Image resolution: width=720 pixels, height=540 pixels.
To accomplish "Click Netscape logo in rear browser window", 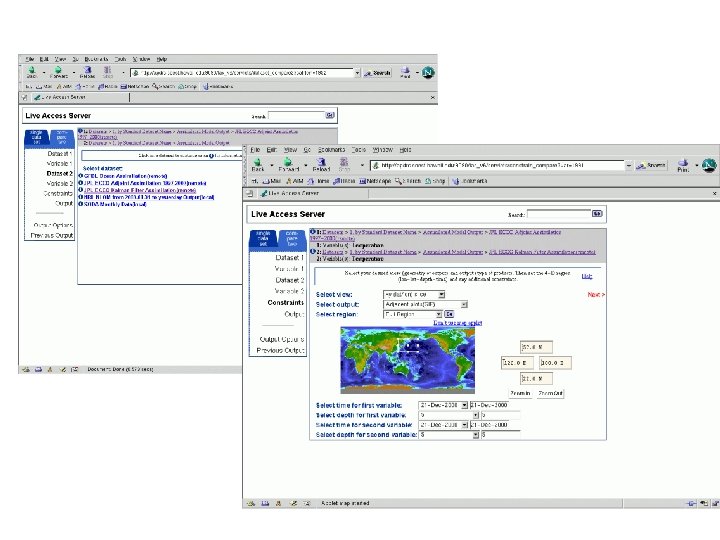I will [x=428, y=73].
